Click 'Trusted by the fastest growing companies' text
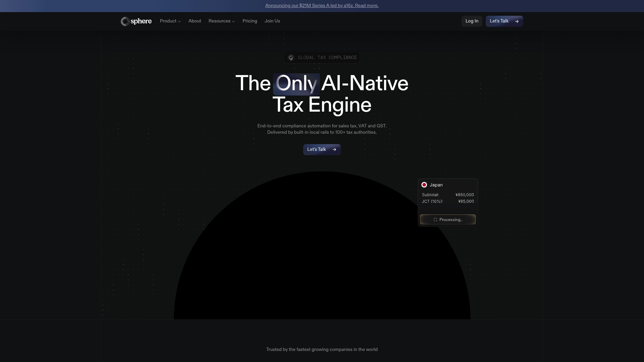The width and height of the screenshot is (644, 362). (322, 349)
